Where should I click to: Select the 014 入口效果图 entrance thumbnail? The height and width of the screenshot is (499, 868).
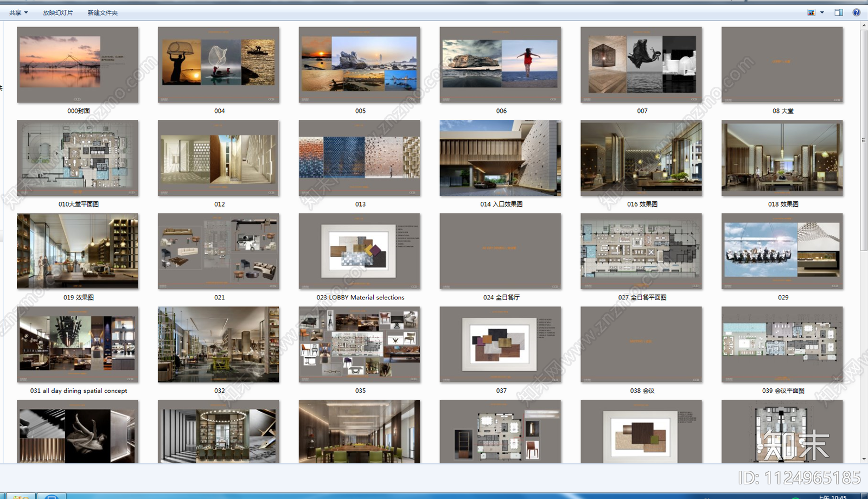pos(500,158)
